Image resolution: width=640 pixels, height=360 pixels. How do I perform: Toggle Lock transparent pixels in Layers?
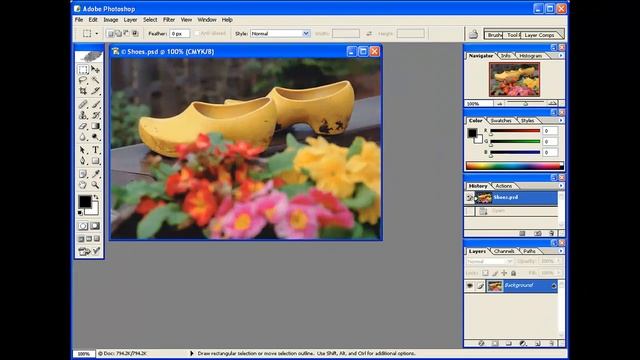pyautogui.click(x=485, y=273)
